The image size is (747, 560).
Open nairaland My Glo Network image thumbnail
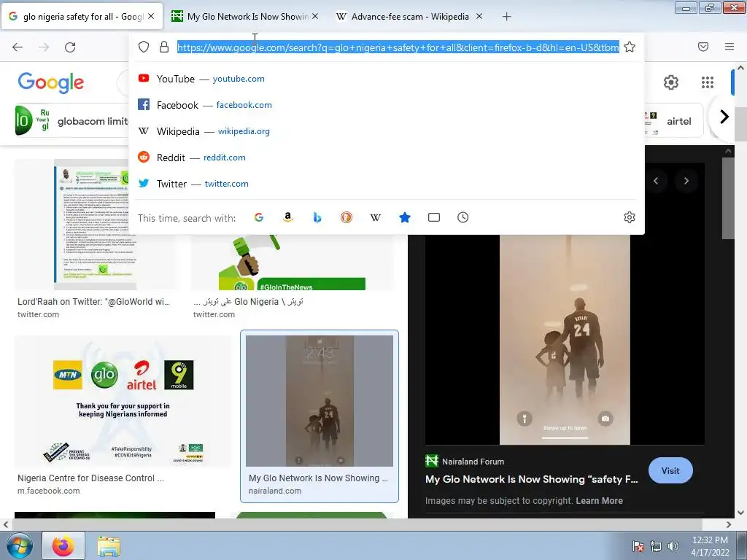[x=320, y=401]
